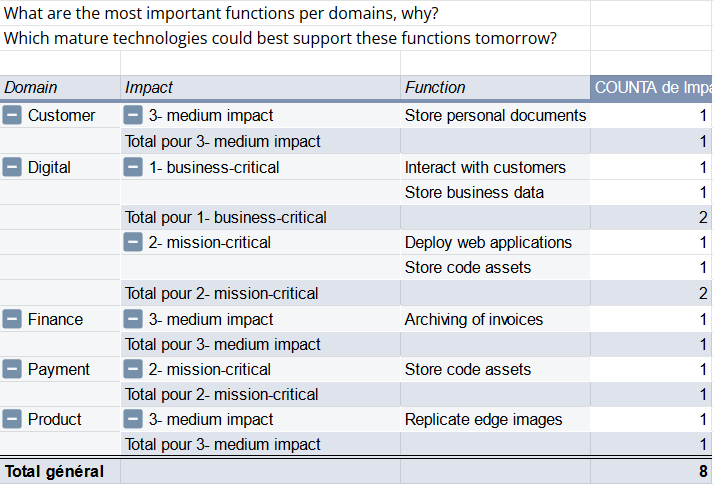Collapse the 1- business-critical impact group
Screen dimensions: 713x484
pos(133,167)
